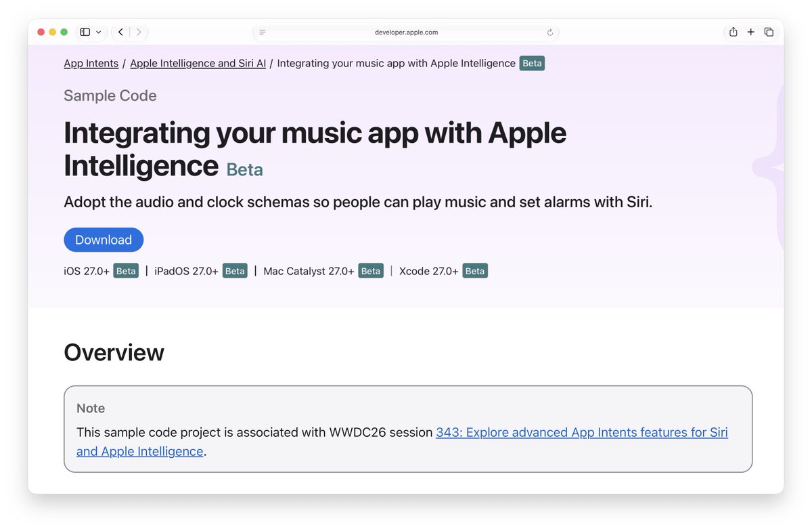
Task: Open the WWDC26 session 343 link
Action: point(582,432)
